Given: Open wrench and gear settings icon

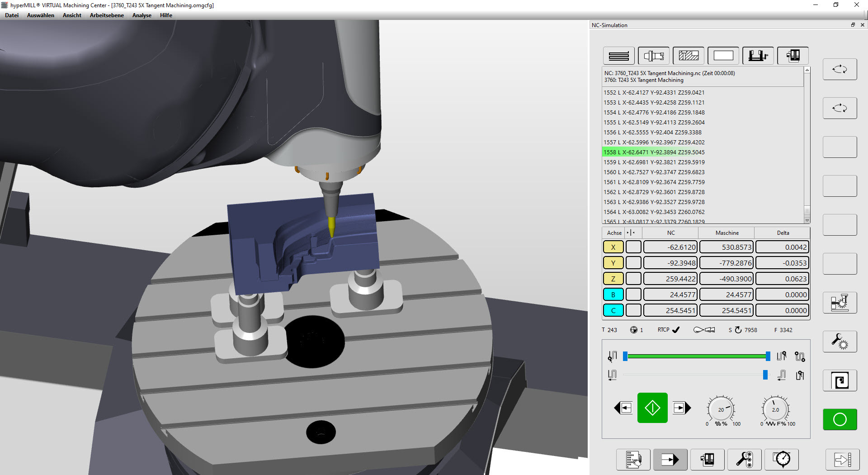Looking at the screenshot, I should 840,342.
